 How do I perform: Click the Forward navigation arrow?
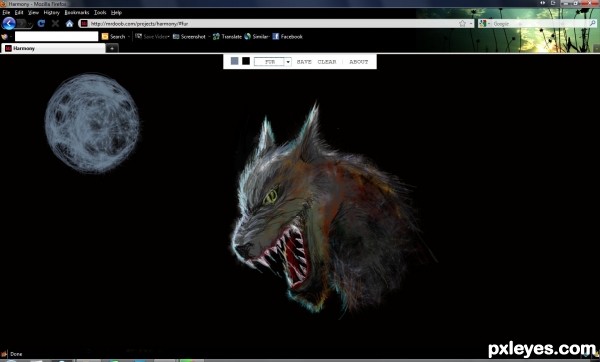pos(22,23)
